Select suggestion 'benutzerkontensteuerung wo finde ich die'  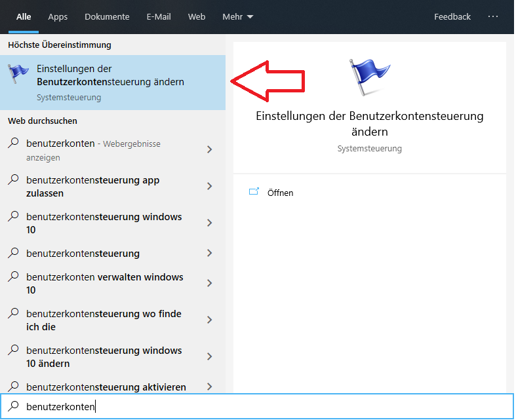pyautogui.click(x=113, y=320)
